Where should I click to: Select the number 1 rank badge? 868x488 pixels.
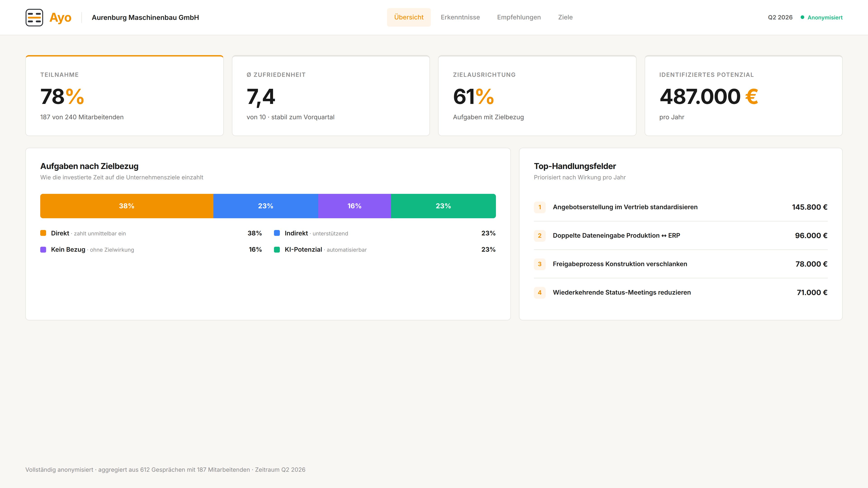pyautogui.click(x=540, y=207)
